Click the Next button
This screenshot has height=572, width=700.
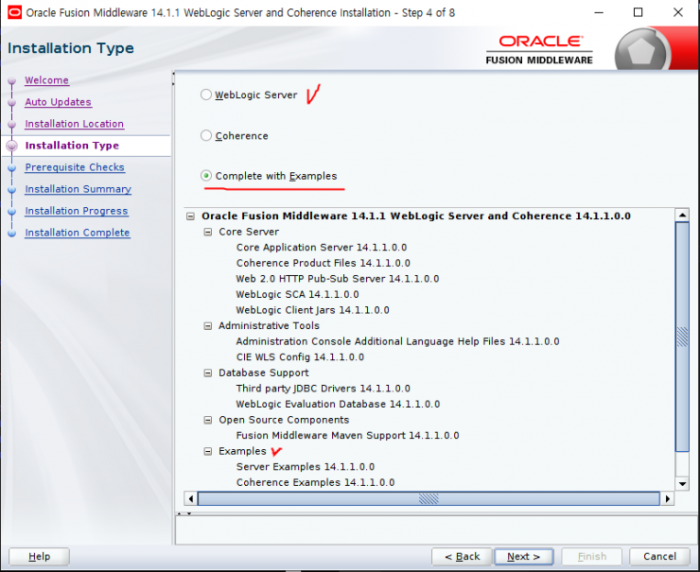(524, 557)
